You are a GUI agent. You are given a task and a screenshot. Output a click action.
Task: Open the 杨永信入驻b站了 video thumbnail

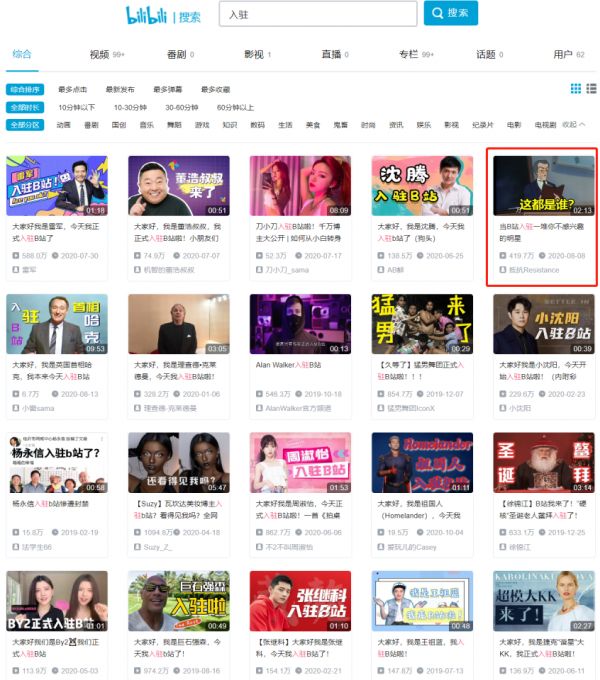point(57,462)
